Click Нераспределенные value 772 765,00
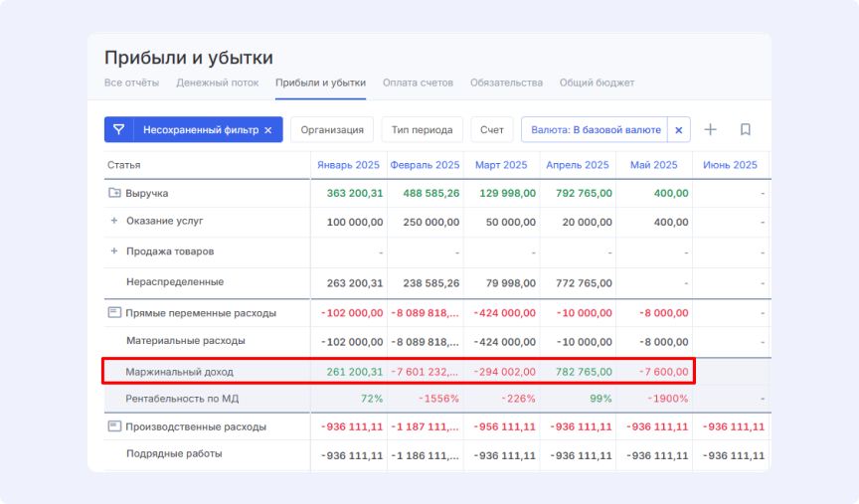 584,283
